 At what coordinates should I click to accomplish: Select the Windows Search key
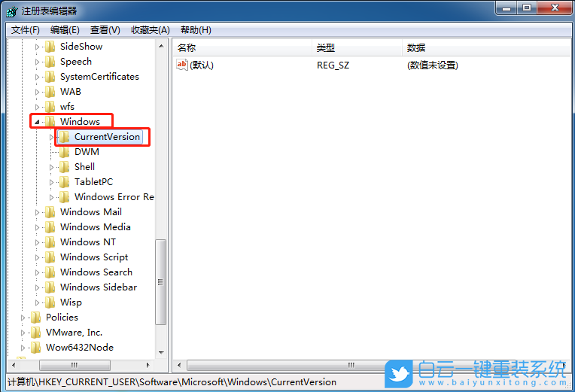[x=96, y=272]
